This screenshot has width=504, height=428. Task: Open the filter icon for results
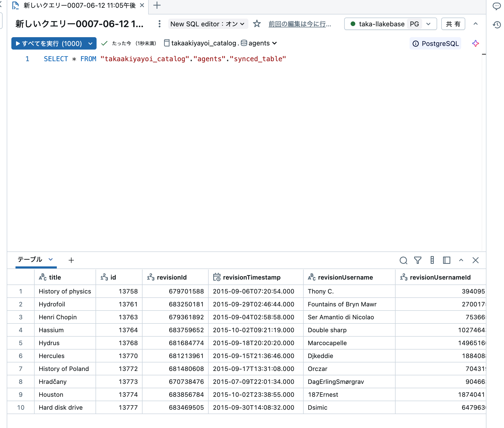click(418, 260)
